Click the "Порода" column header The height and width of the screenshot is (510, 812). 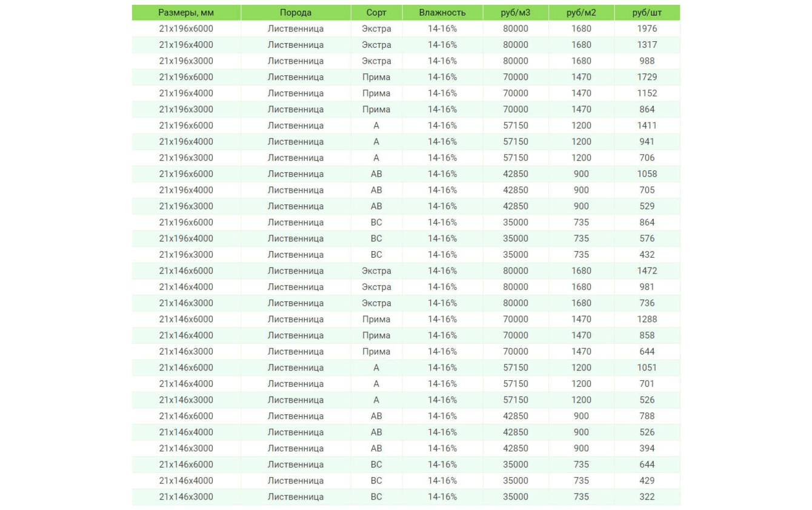(296, 13)
